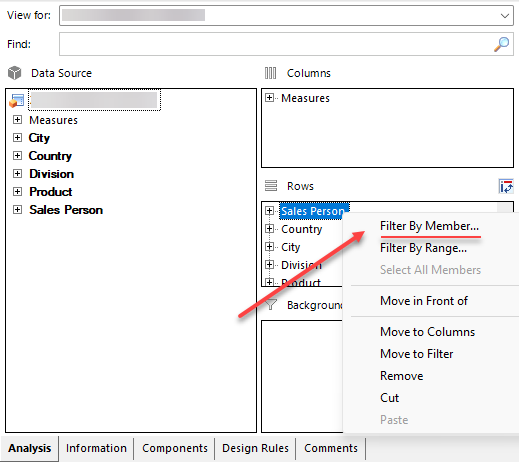Image resolution: width=519 pixels, height=462 pixels.
Task: Expand the City dimension in Data Source
Action: click(17, 138)
